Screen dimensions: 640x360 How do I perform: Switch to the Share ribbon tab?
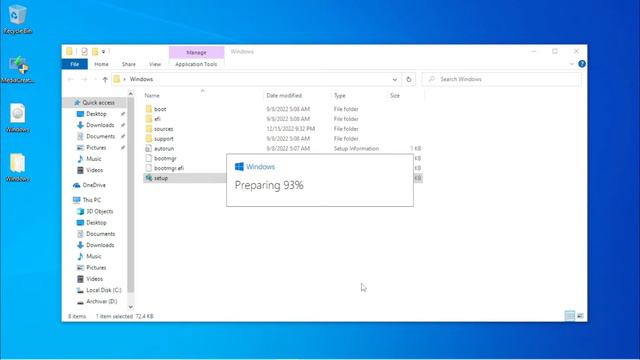[129, 64]
